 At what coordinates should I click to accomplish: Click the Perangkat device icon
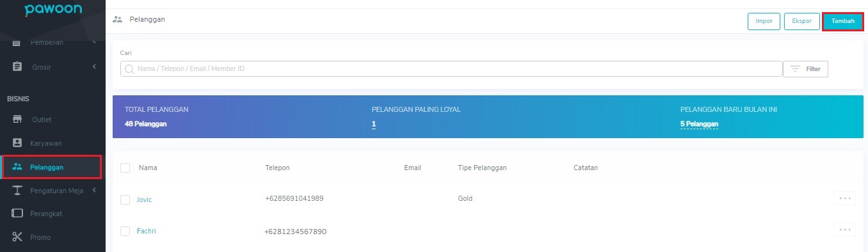[17, 214]
